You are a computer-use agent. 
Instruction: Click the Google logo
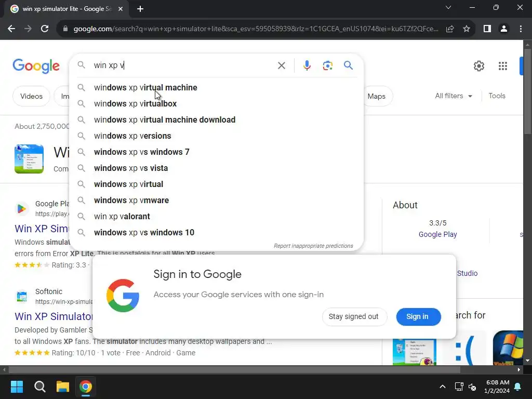click(x=36, y=66)
